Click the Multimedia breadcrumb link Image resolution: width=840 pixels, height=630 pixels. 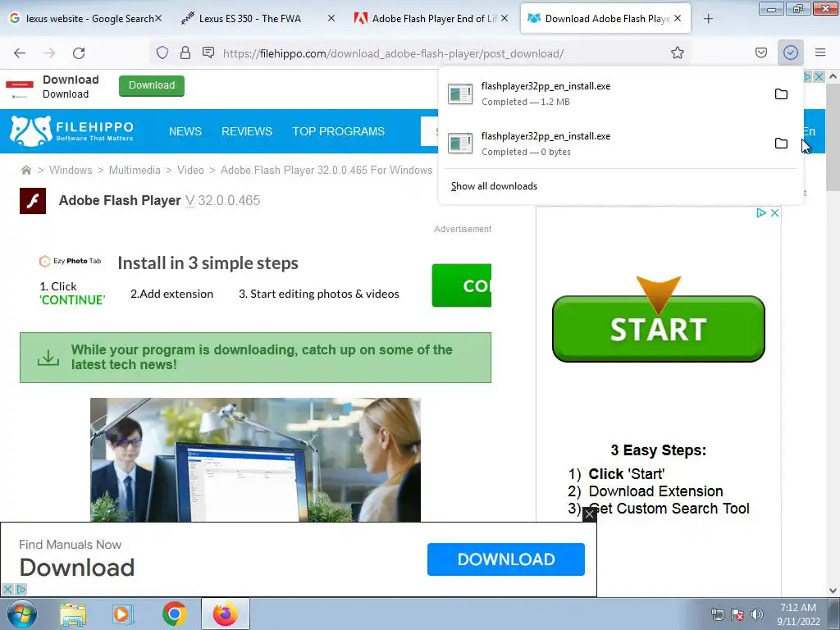pyautogui.click(x=135, y=171)
